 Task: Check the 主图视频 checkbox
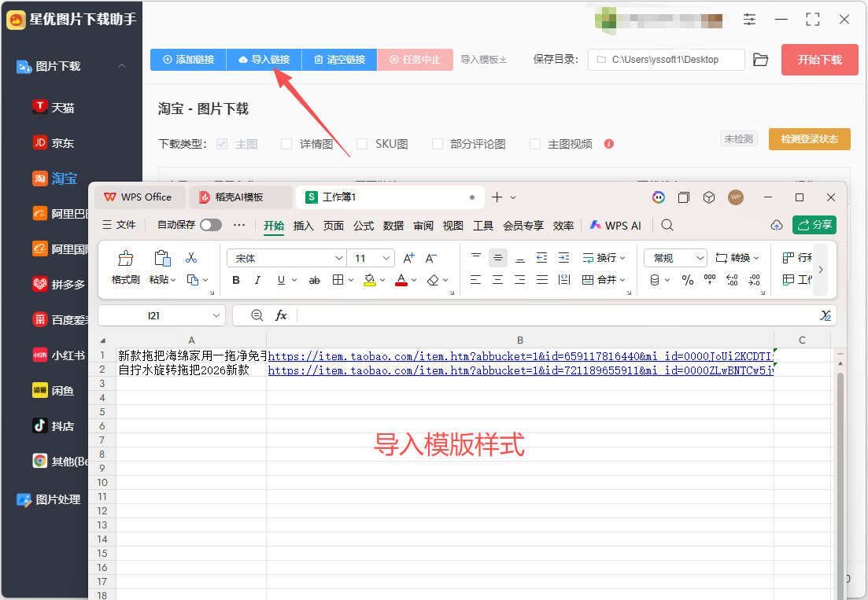coord(535,144)
